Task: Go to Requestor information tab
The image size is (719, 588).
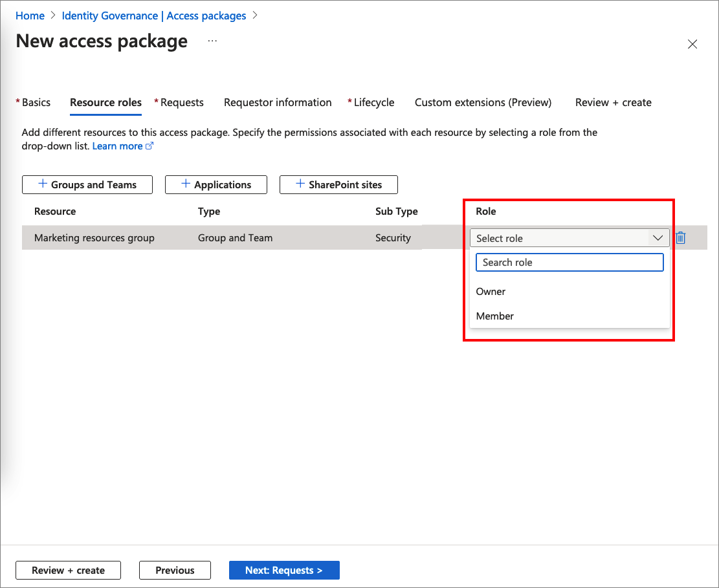Action: 278,102
